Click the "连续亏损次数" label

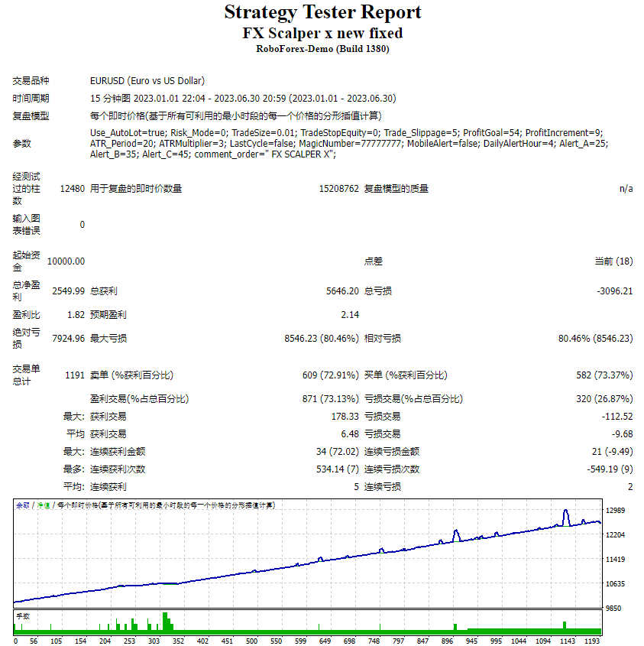coord(392,469)
